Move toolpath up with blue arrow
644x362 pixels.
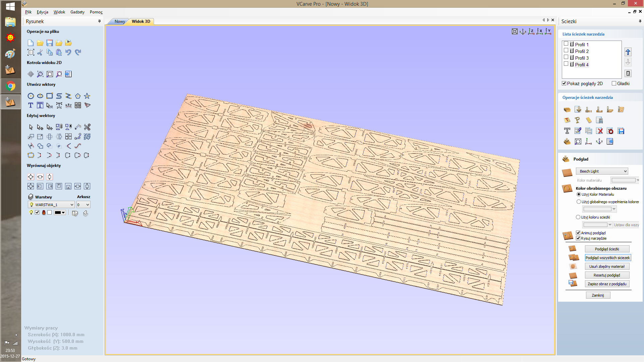628,52
